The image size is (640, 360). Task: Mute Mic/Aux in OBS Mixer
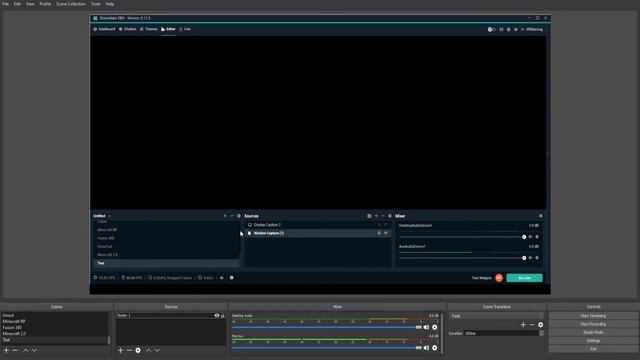426,348
